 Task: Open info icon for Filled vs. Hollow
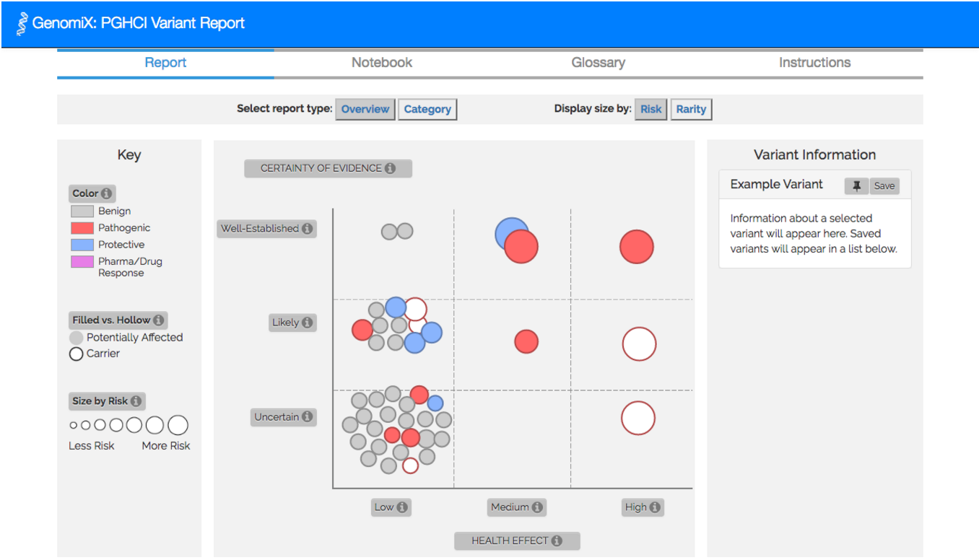coord(158,320)
